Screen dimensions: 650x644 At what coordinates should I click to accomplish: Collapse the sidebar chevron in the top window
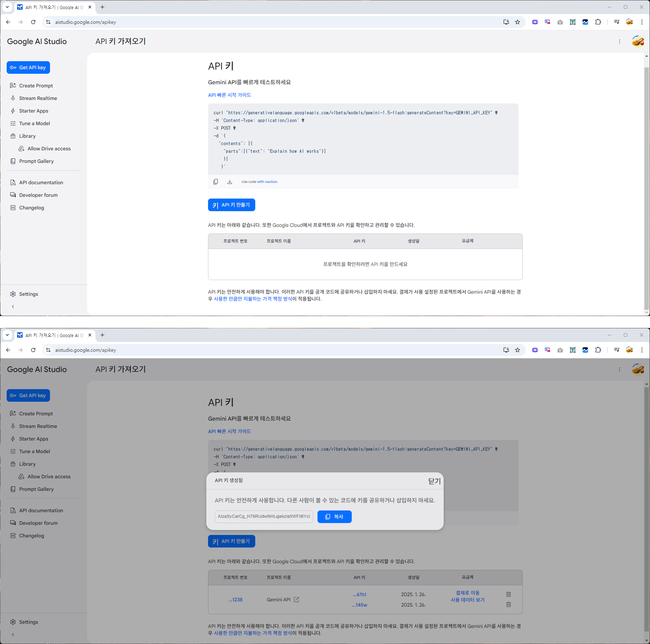(13, 307)
